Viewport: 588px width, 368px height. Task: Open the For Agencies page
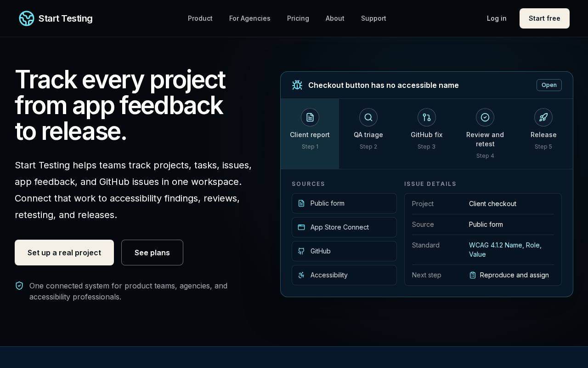pyautogui.click(x=250, y=18)
